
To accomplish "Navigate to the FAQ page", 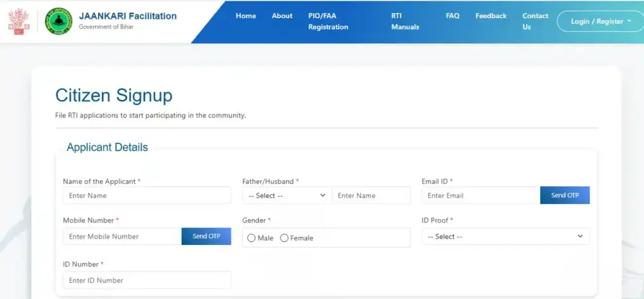I will (x=452, y=16).
